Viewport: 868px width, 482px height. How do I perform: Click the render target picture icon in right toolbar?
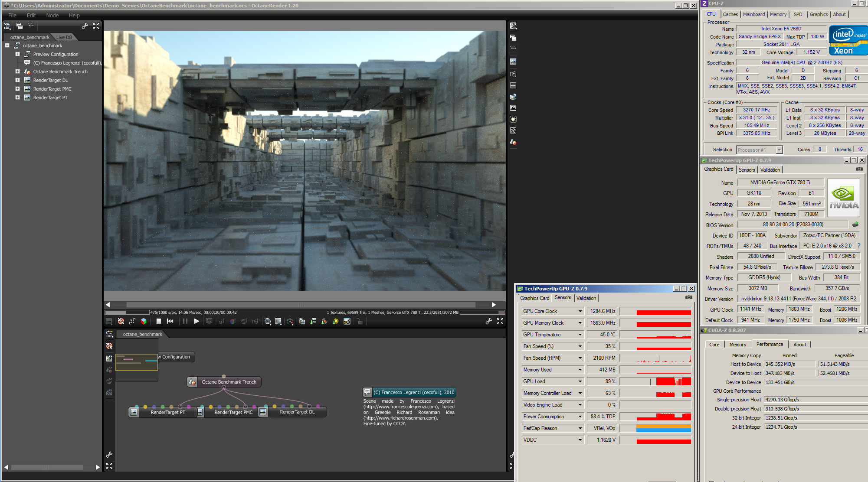coord(513,62)
